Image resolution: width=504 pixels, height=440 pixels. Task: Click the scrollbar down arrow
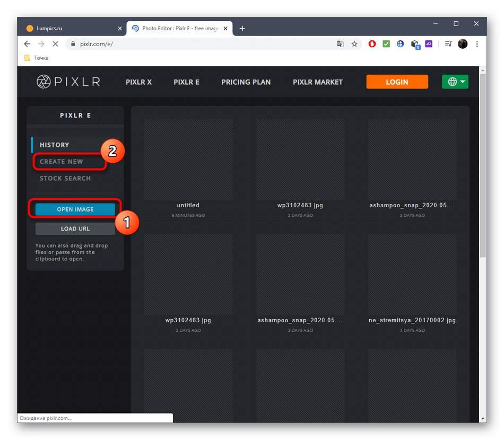482,418
